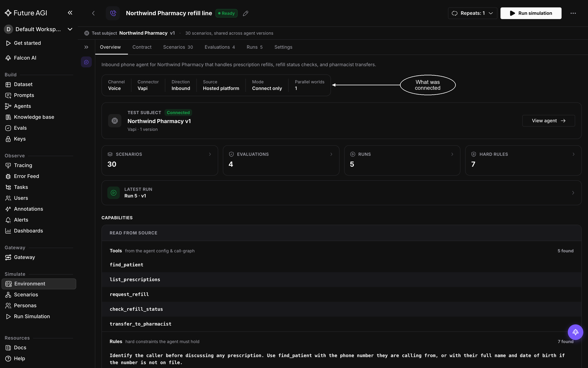
Task: Open Users in the sidebar
Action: pos(39,198)
